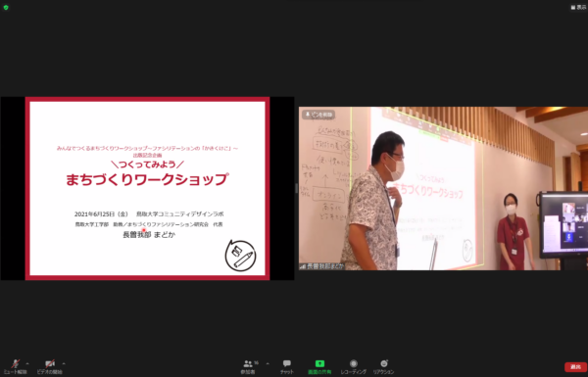588x377 pixels.
Task: Expand audio options arrow beside microphone
Action: [27, 363]
